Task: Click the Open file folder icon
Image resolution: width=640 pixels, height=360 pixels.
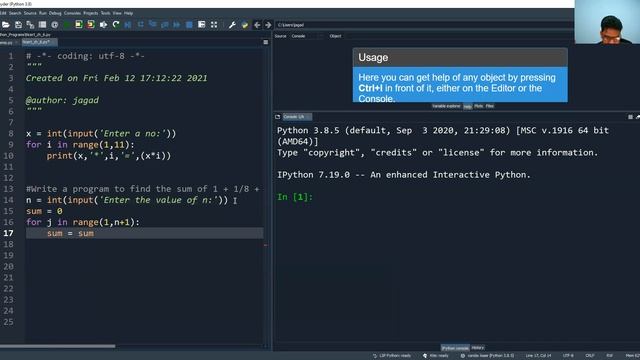Action: point(6,25)
